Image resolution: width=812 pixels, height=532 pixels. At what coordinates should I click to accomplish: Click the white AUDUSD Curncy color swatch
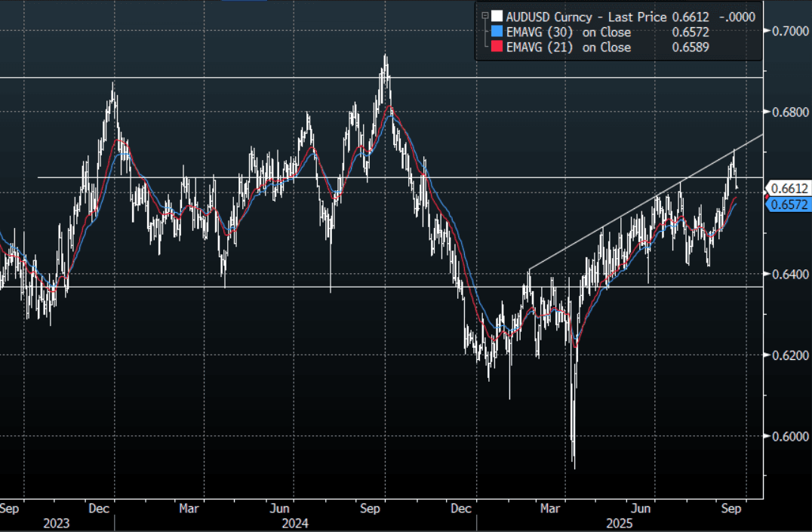coord(497,16)
